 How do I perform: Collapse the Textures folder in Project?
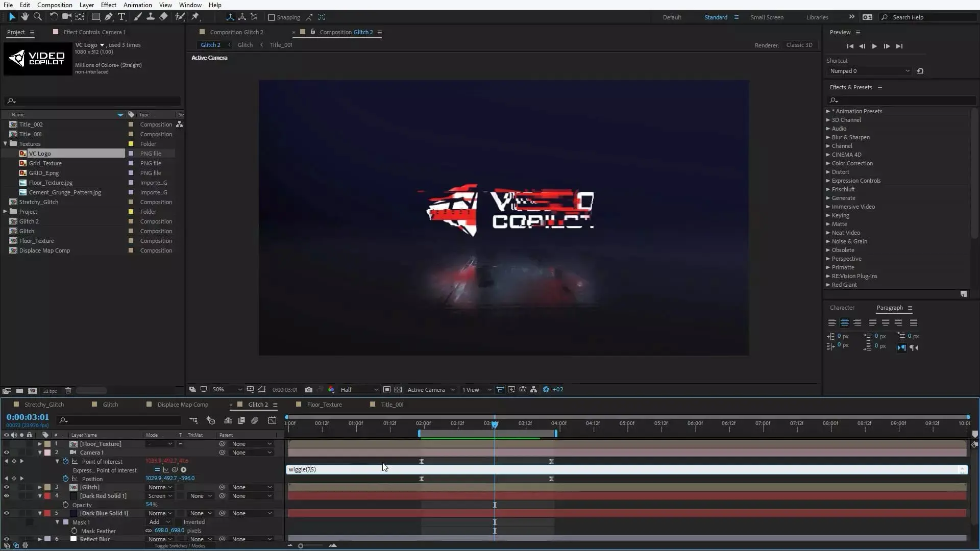[x=6, y=144]
